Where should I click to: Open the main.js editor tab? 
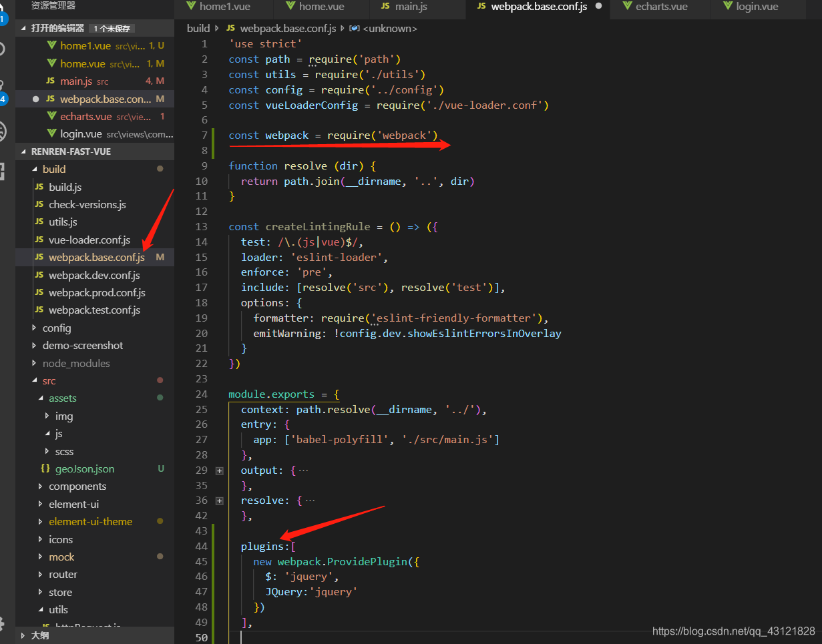pyautogui.click(x=412, y=7)
